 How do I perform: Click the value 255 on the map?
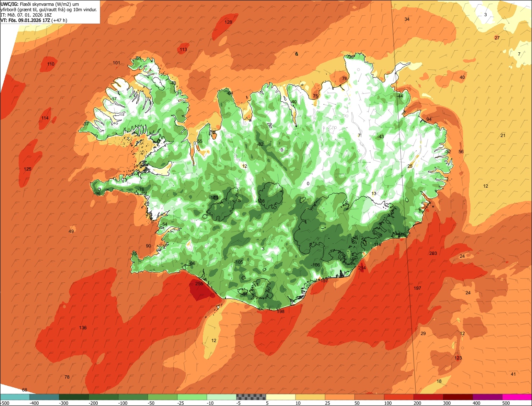[199, 284]
